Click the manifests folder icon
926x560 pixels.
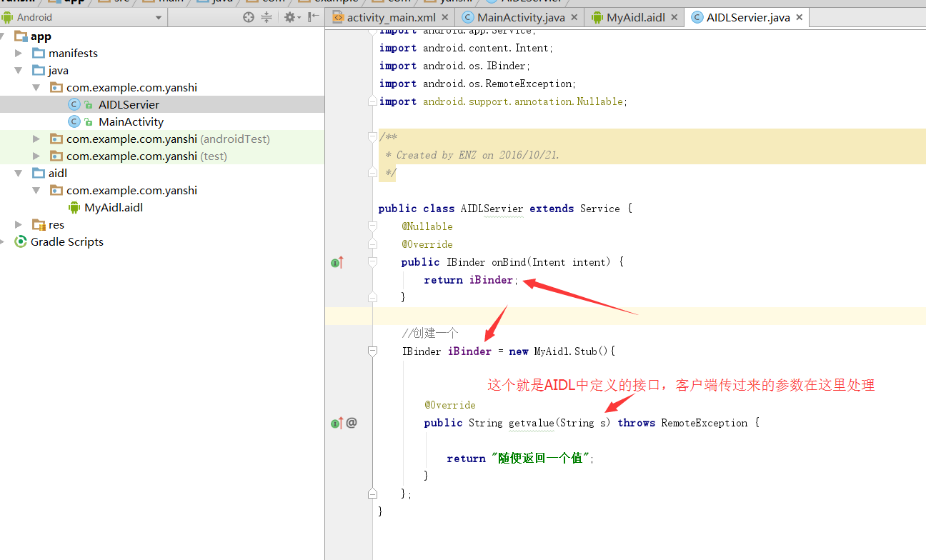[39, 53]
